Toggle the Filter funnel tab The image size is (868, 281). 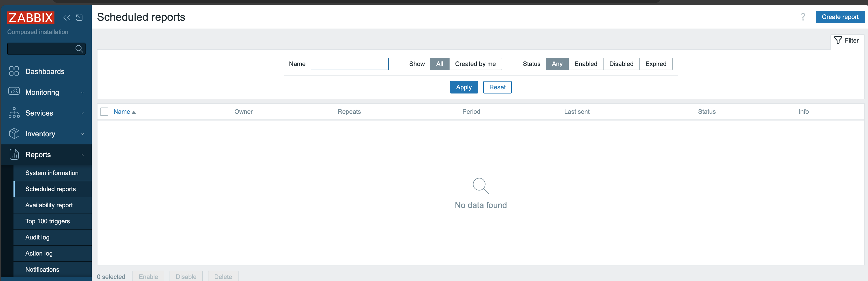click(847, 41)
